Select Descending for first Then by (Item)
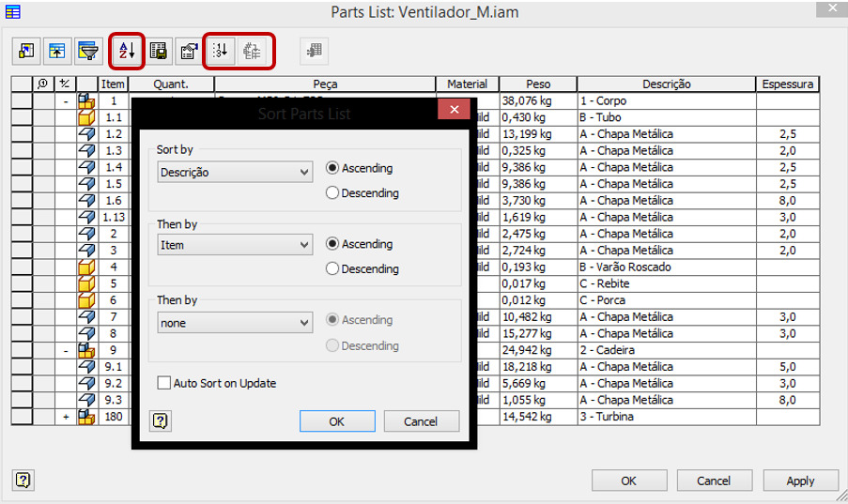The width and height of the screenshot is (848, 504). click(x=362, y=268)
